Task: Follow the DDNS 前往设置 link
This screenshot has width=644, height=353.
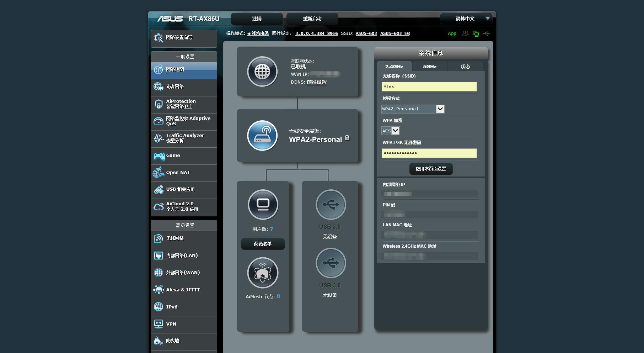Action: 316,82
